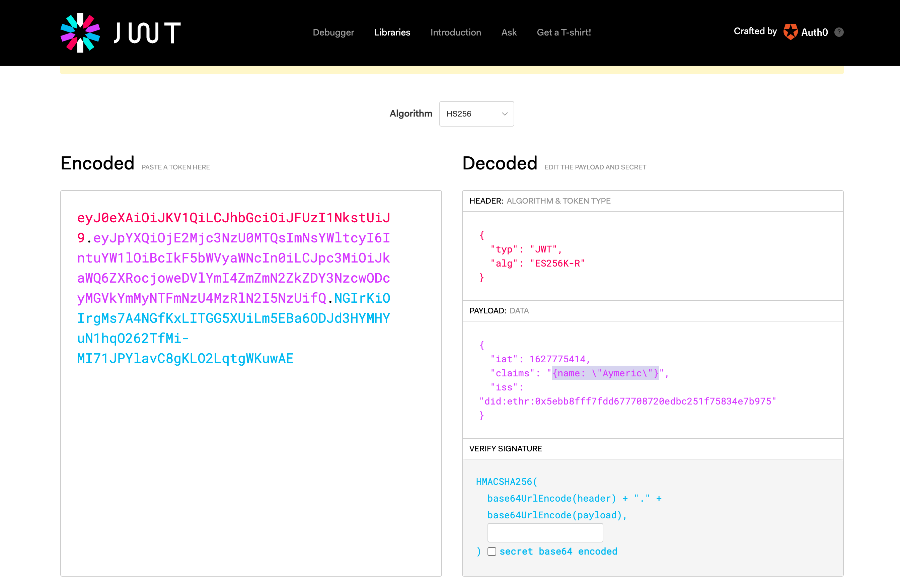The height and width of the screenshot is (588, 900).
Task: Click the yellow notification banner strip
Action: click(452, 71)
